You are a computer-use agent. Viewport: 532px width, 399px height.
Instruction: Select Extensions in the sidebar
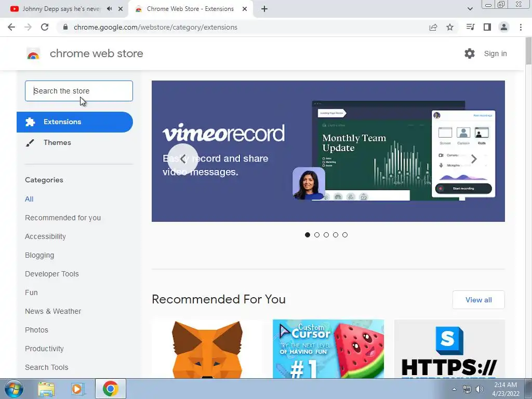(75, 122)
